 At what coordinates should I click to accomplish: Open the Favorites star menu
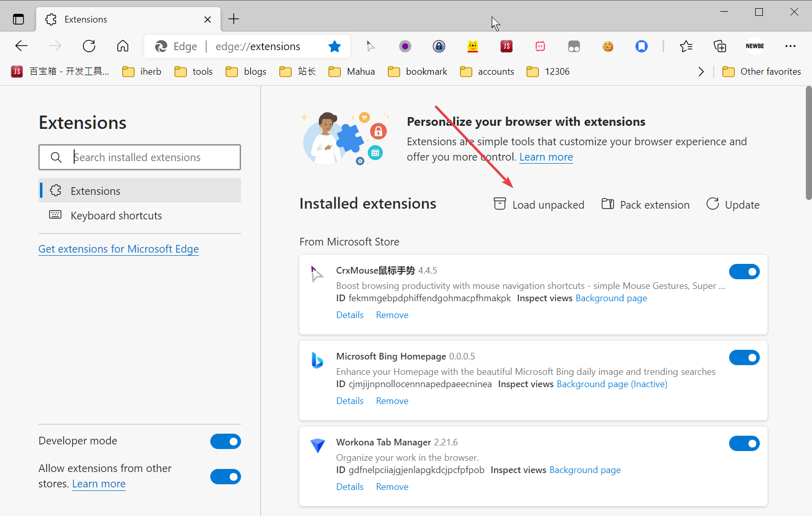686,47
